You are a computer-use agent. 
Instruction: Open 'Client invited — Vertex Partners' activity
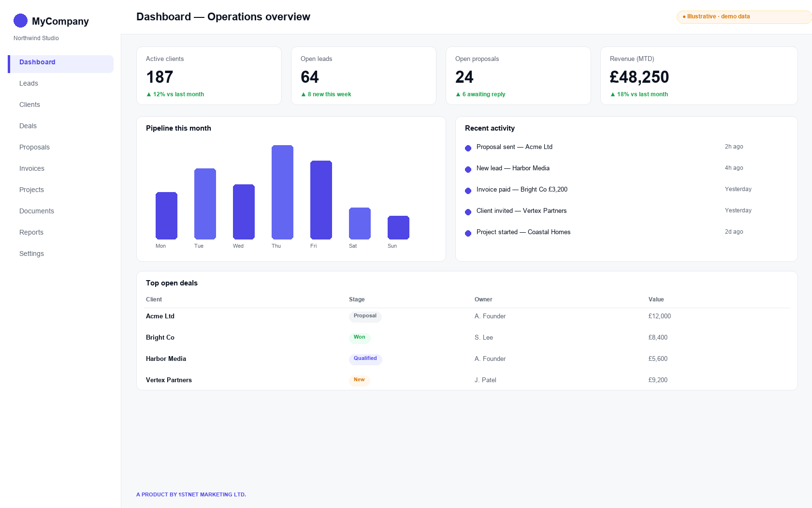pos(522,211)
